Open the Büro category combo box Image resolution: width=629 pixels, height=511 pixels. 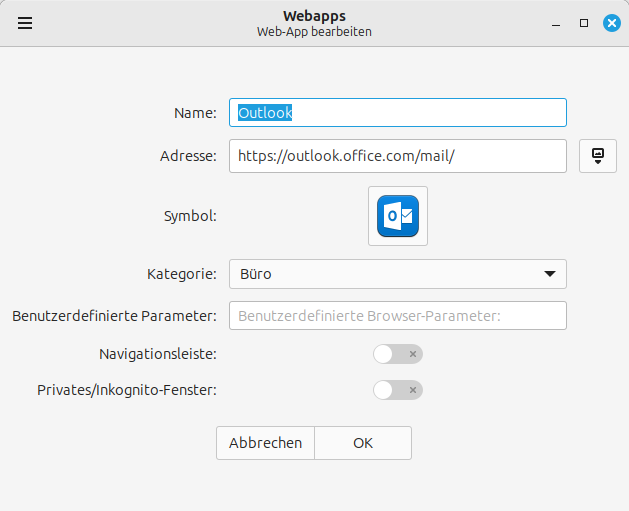pos(398,274)
